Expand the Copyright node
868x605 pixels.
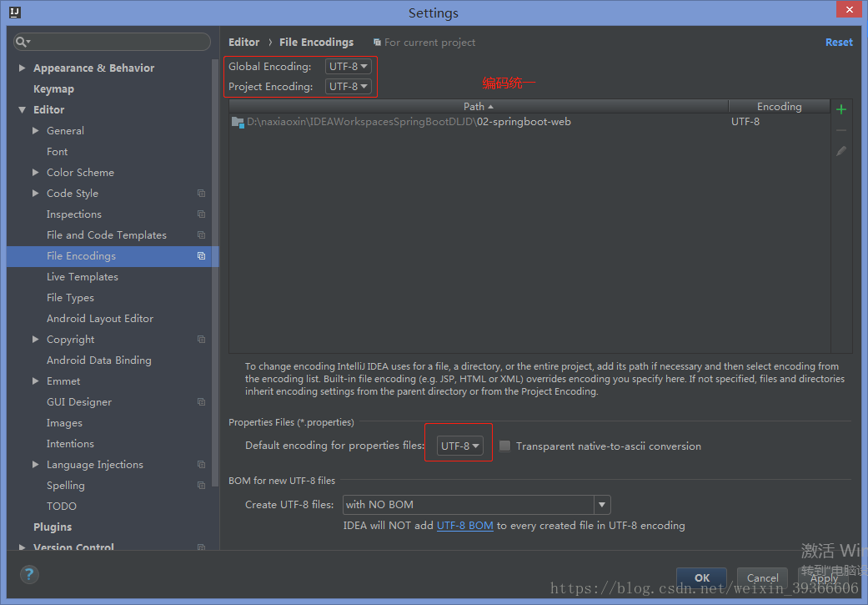point(35,339)
